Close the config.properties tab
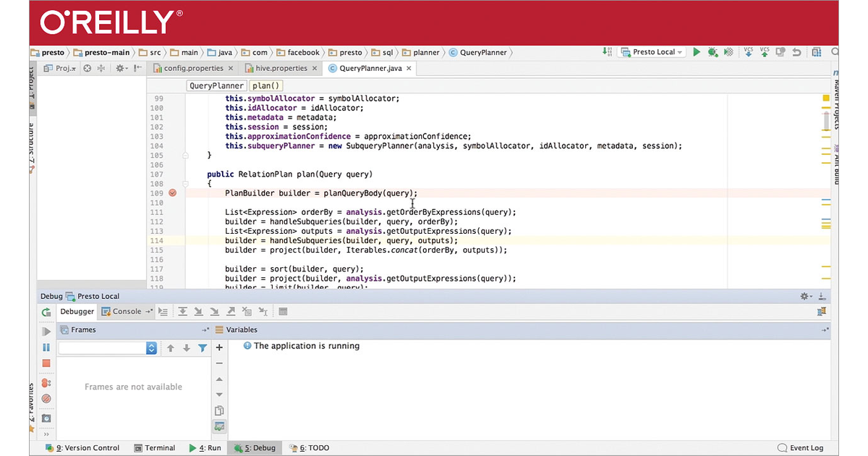This screenshot has width=868, height=456. (x=231, y=68)
